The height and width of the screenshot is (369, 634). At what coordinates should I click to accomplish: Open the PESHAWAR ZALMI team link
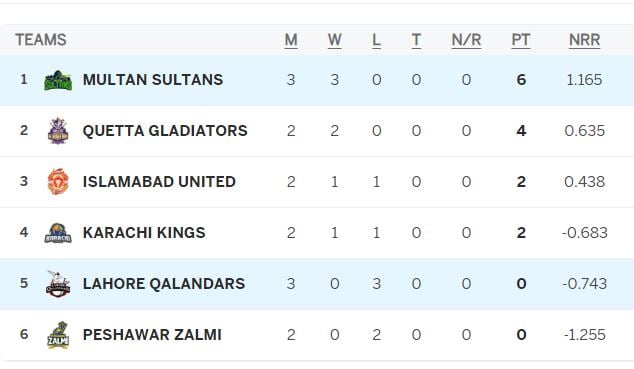click(152, 334)
